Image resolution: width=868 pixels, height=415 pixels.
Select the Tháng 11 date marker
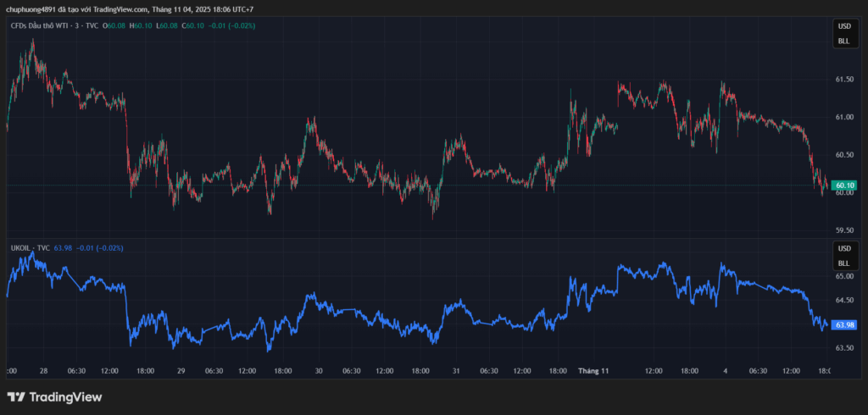[x=593, y=371]
